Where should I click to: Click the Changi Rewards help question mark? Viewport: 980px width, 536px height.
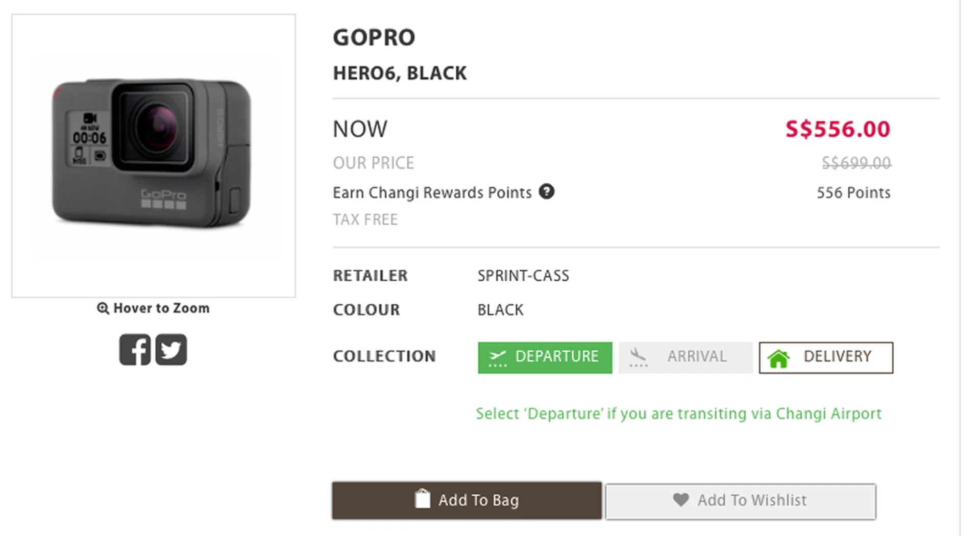pos(547,192)
